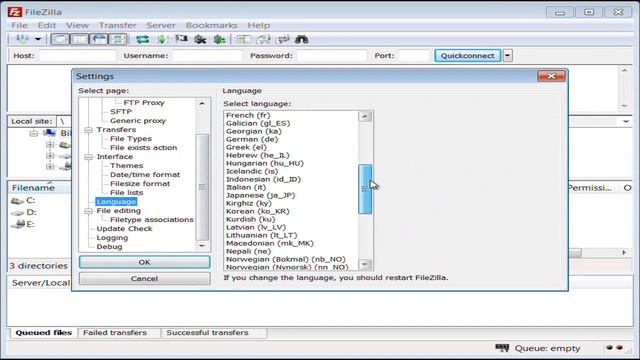Select the highlighted Language settings page

tap(116, 202)
